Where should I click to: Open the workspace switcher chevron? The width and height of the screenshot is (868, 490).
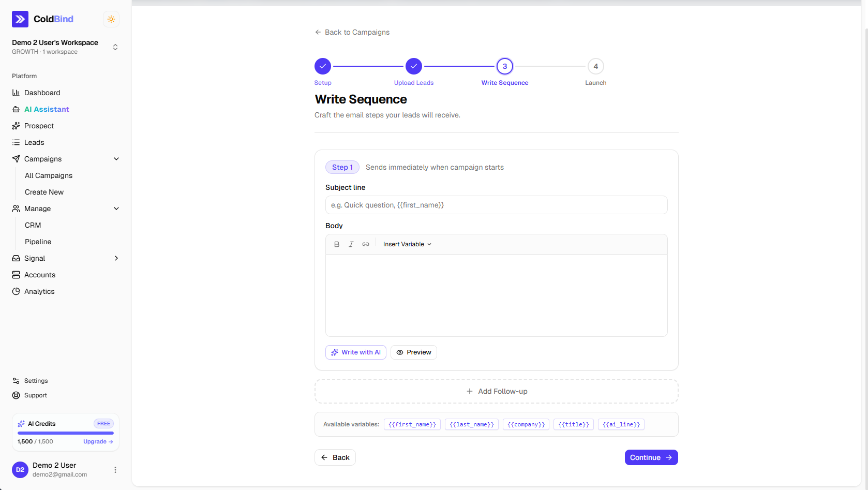coord(115,47)
